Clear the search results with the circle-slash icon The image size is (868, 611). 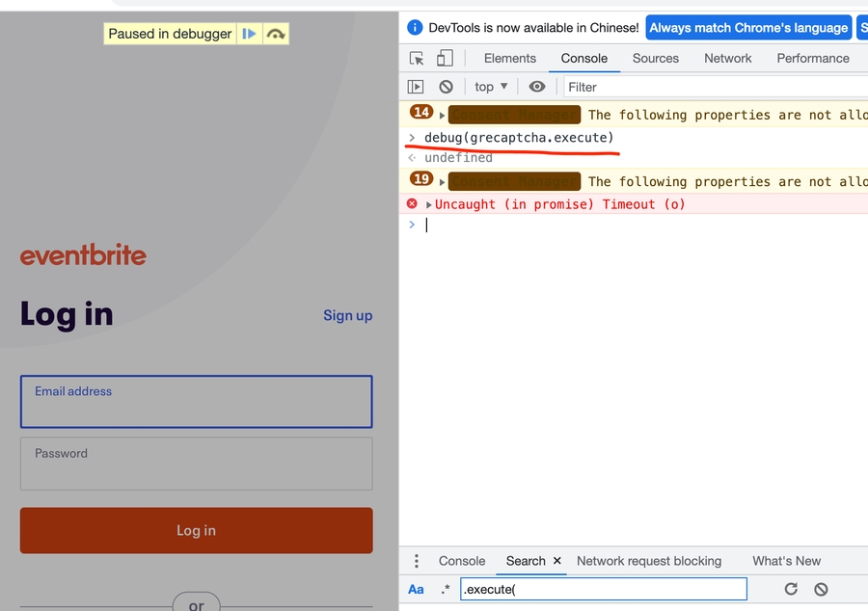821,589
